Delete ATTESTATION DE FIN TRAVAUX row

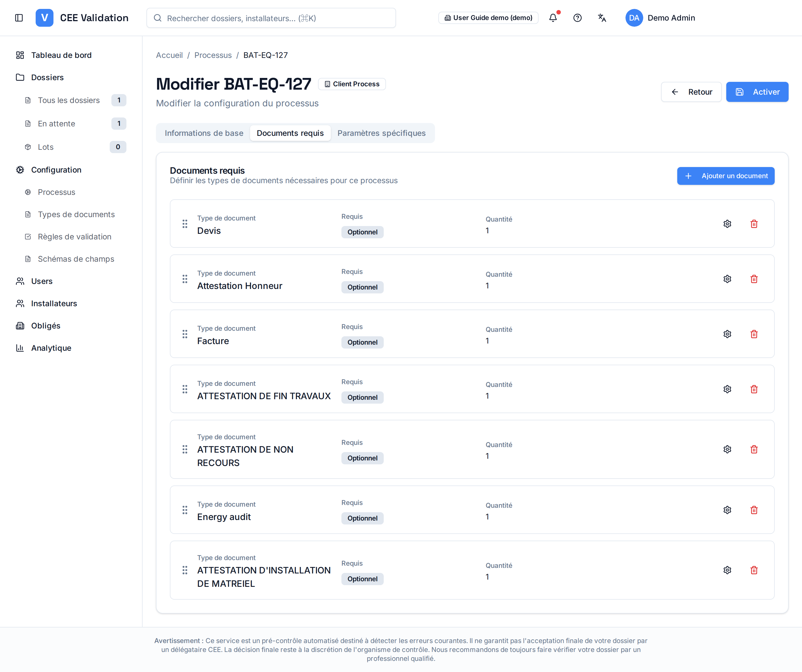754,389
